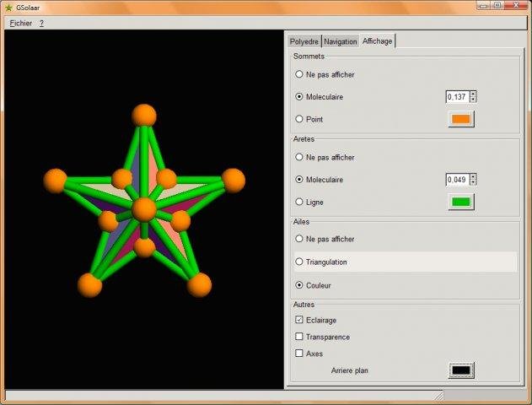Choose Ligne display for Aretes
Screen dimensions: 532x405
click(x=299, y=202)
